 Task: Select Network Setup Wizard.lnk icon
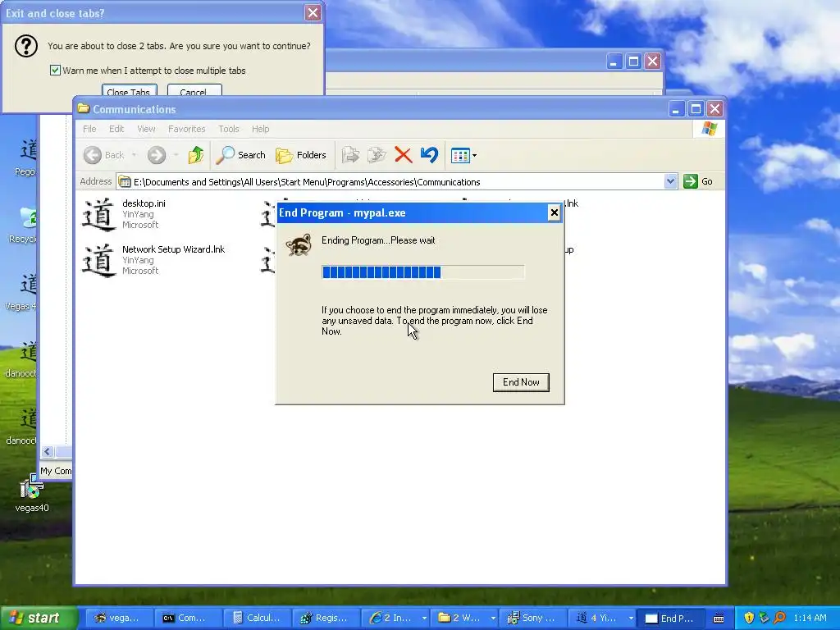[x=98, y=260]
